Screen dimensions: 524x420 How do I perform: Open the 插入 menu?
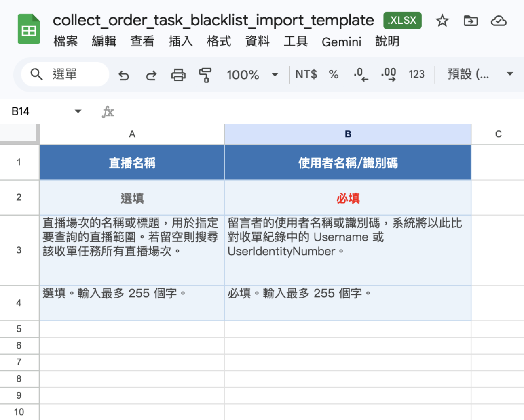click(180, 42)
